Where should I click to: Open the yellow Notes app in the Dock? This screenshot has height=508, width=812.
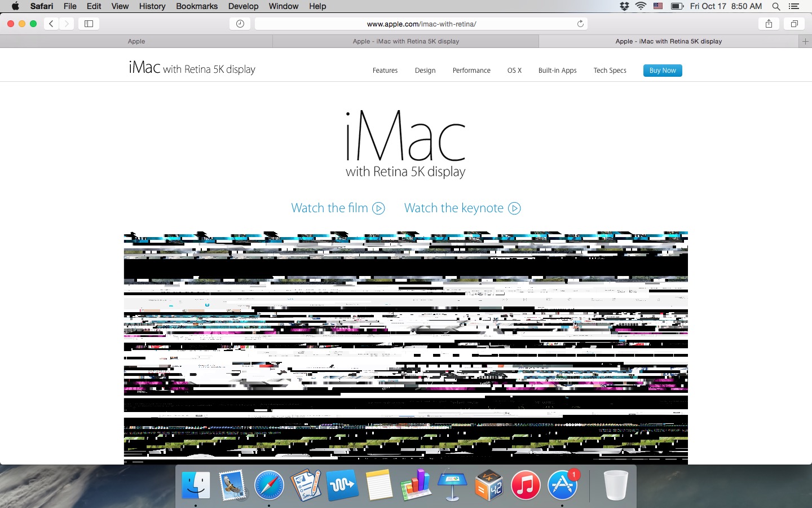pyautogui.click(x=379, y=485)
